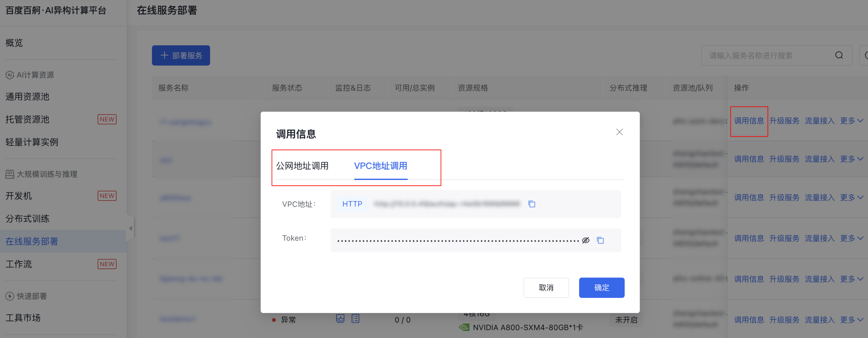Close the 调用信息 dialog

coord(619,132)
